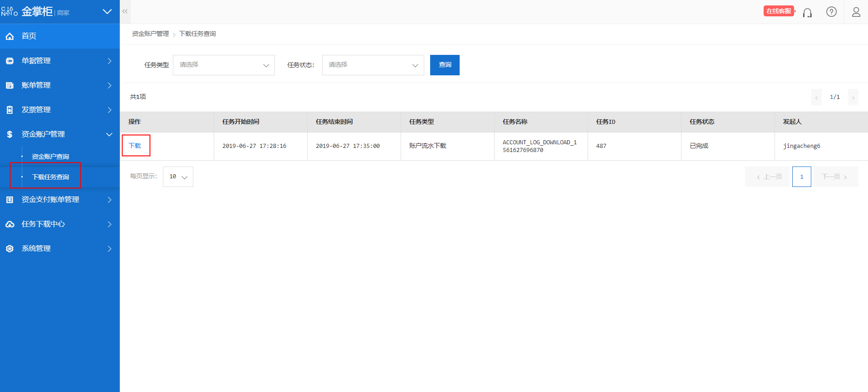Click the small next arrow beside 1/1
868x392 pixels.
(x=853, y=97)
